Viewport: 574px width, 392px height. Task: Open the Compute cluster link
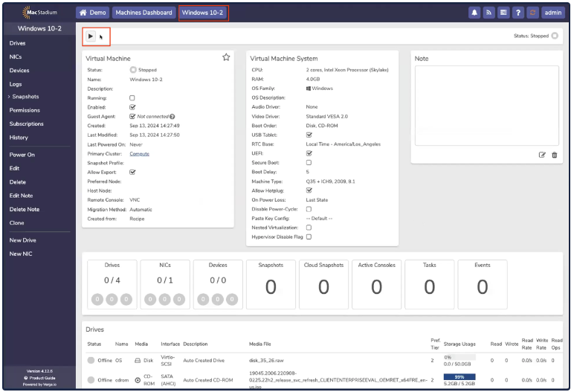click(139, 153)
